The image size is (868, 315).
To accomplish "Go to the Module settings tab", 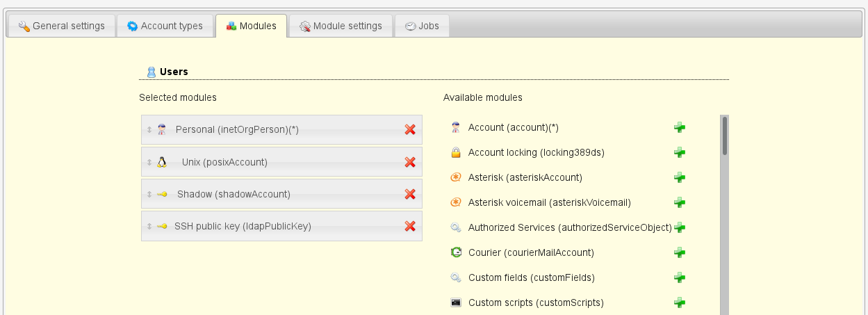I will tap(341, 26).
